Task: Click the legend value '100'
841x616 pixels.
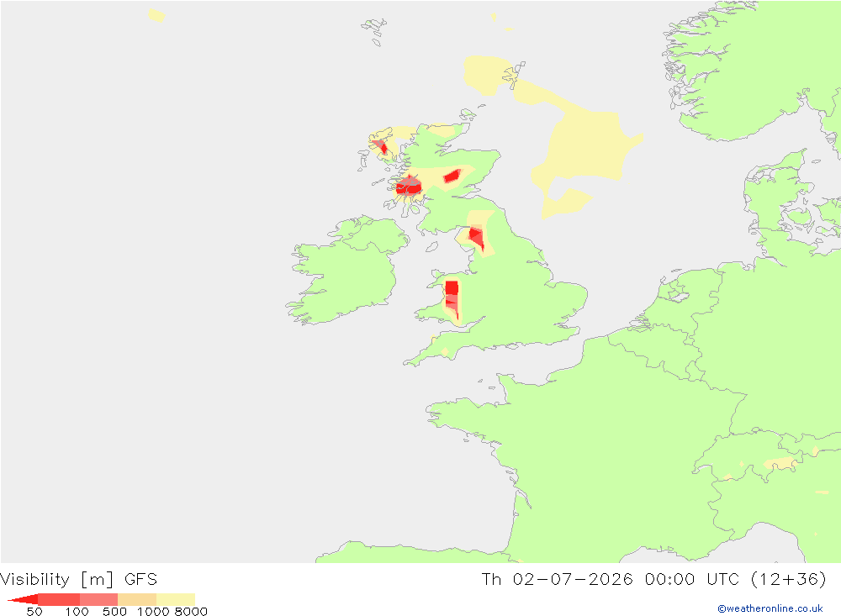Action: pos(77,611)
